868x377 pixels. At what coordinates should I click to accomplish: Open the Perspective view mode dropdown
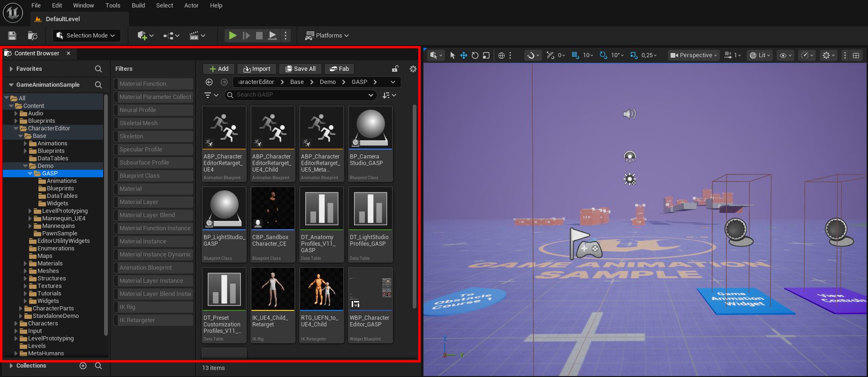pos(694,55)
